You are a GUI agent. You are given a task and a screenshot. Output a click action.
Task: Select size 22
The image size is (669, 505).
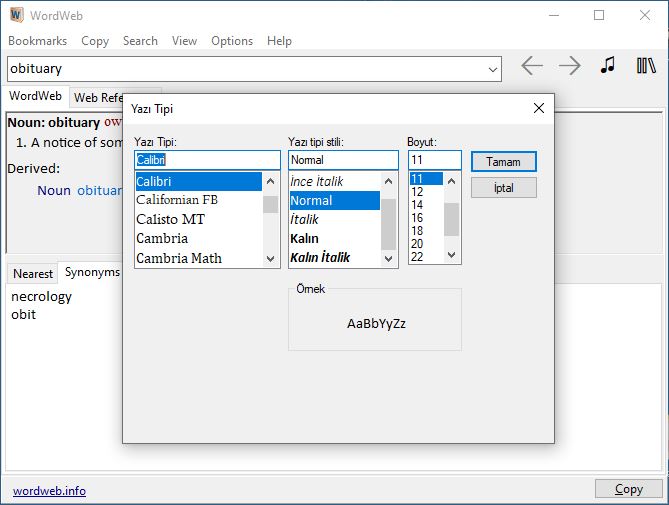[426, 257]
